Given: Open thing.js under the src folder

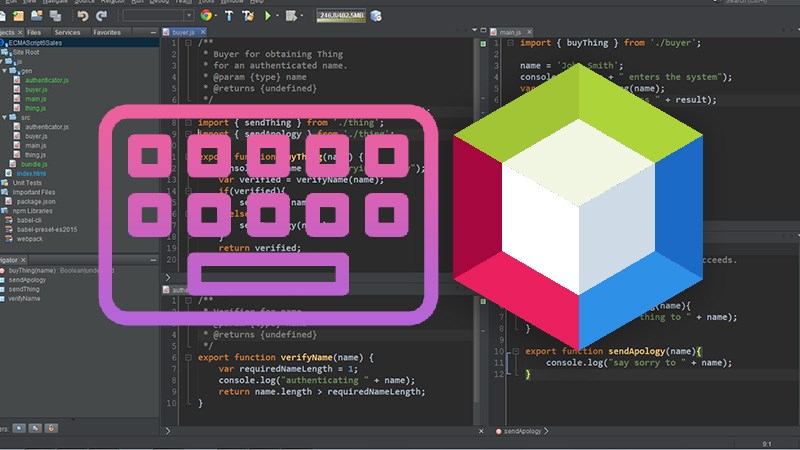Looking at the screenshot, I should coord(35,155).
